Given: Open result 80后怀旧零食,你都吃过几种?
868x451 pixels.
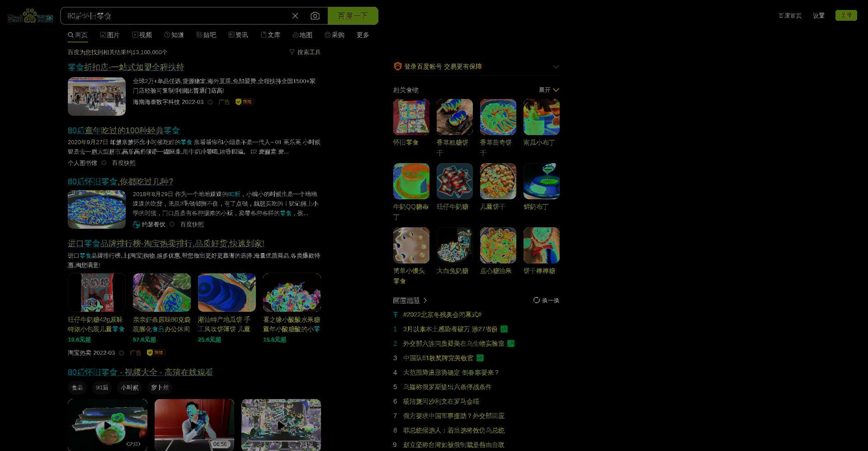Looking at the screenshot, I should [121, 181].
